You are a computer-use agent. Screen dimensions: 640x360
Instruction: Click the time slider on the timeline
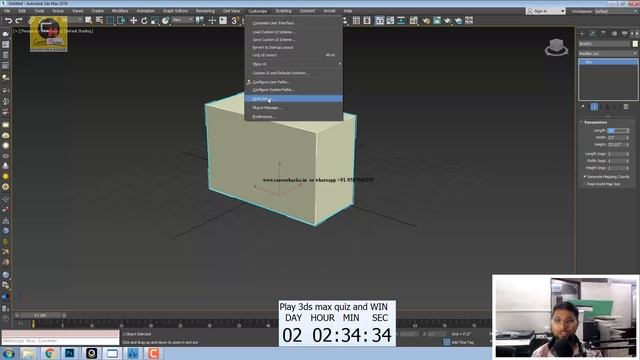40,316
